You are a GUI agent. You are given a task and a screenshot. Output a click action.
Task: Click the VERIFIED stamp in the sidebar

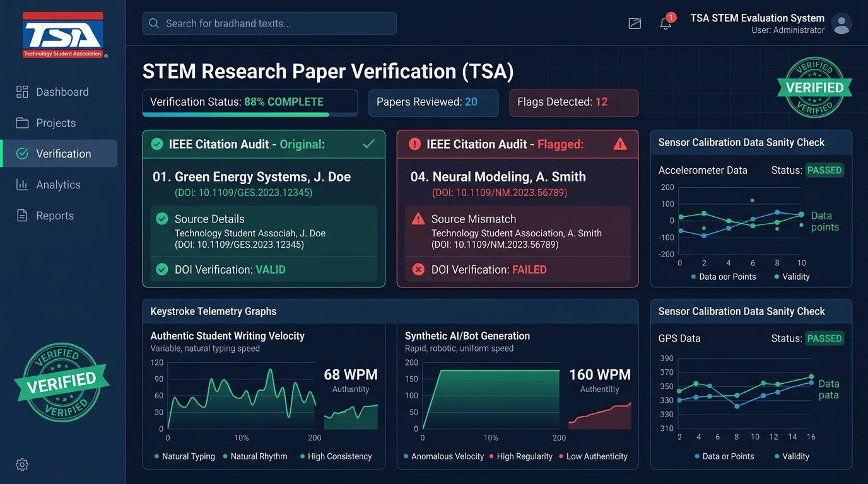(62, 382)
